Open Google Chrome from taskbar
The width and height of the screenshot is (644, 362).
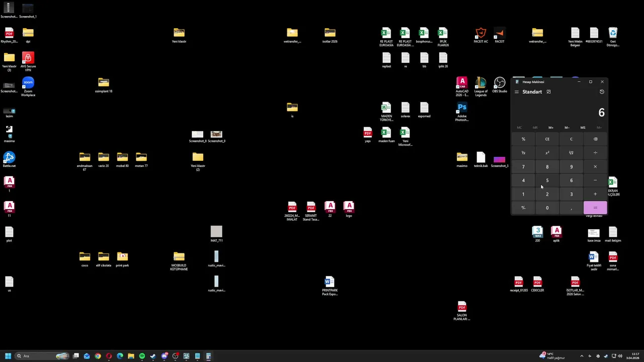98,356
